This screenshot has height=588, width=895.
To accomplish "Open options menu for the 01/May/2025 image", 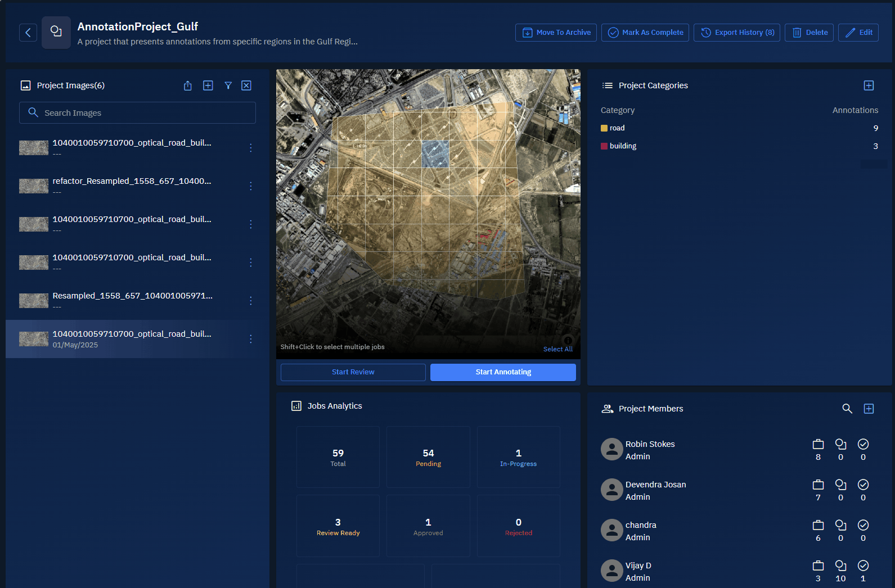I will (x=251, y=339).
